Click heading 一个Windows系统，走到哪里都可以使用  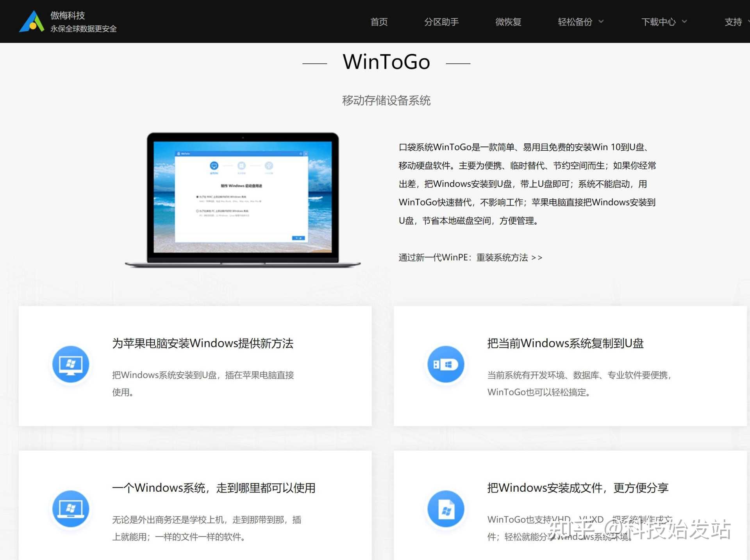tap(214, 488)
